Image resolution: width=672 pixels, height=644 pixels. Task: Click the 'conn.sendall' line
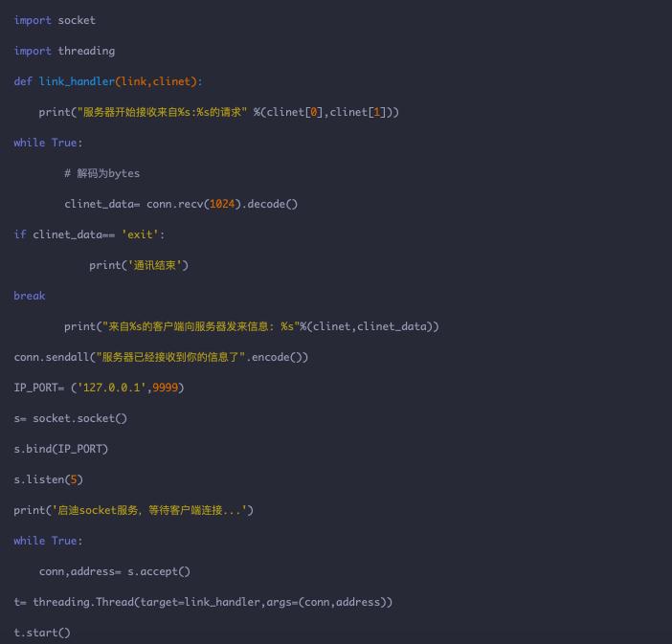(x=161, y=357)
